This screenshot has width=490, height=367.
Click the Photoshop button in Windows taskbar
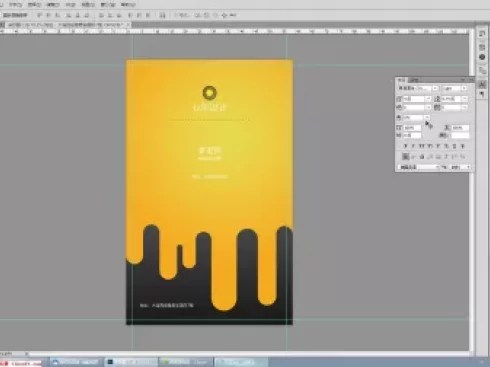pos(132,362)
